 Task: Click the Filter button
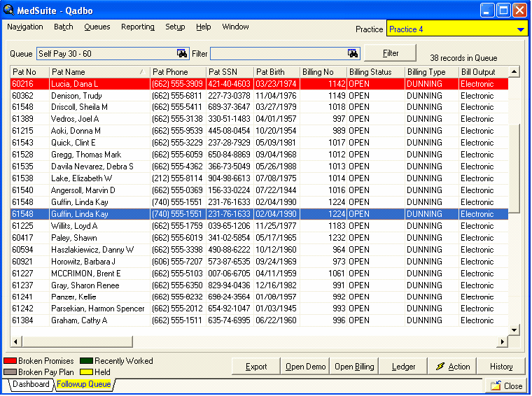(390, 53)
